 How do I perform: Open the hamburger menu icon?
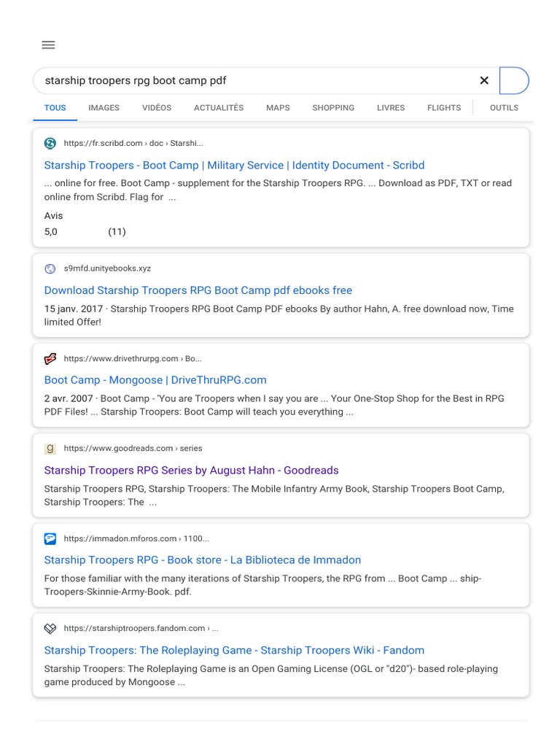pyautogui.click(x=48, y=45)
